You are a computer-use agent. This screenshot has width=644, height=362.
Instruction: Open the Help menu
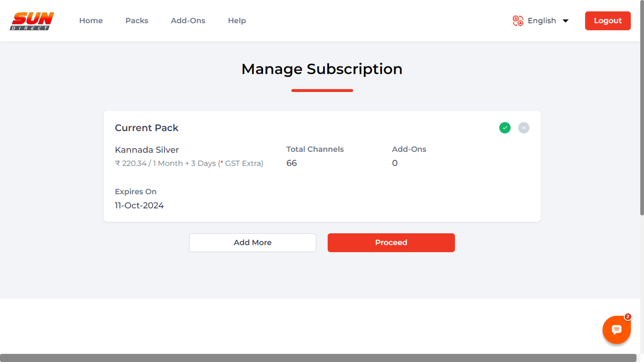237,21
